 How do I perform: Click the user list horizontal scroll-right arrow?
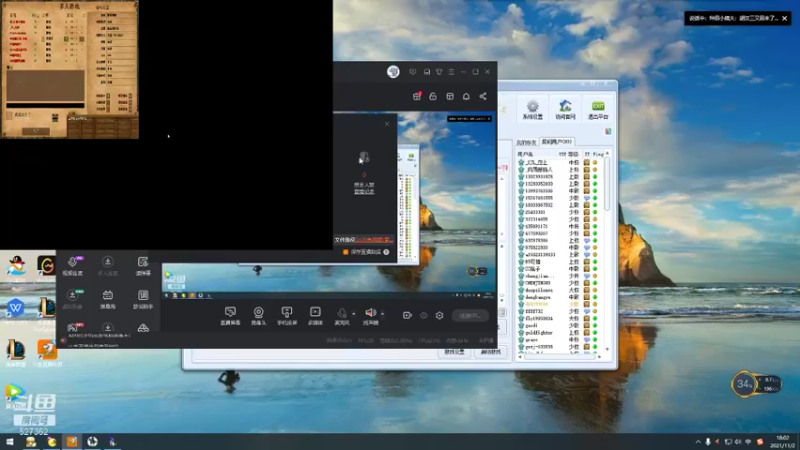(x=599, y=357)
